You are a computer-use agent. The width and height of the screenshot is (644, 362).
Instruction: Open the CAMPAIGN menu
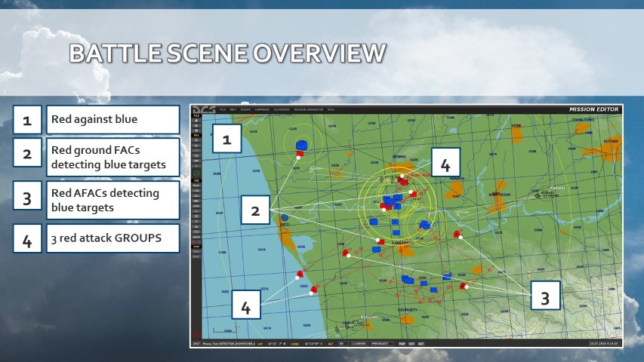point(262,109)
